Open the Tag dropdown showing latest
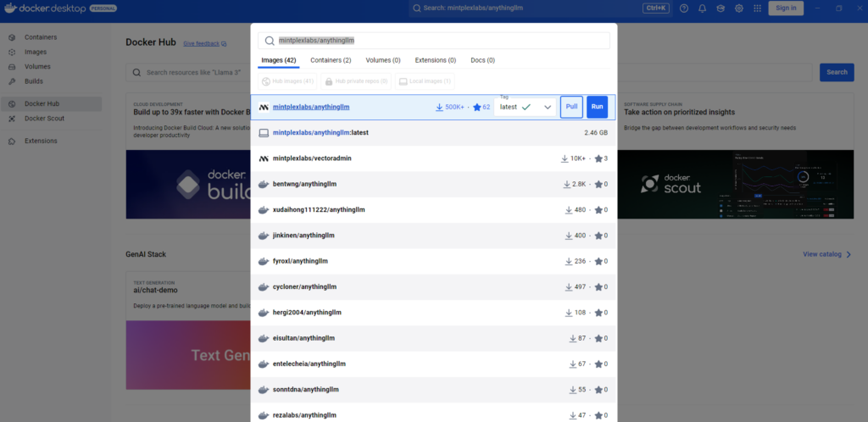 526,108
